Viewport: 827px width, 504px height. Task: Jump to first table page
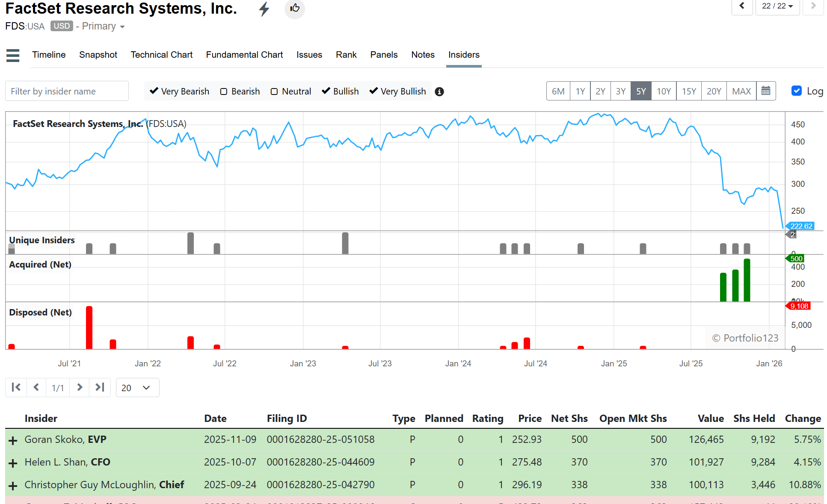tap(16, 387)
